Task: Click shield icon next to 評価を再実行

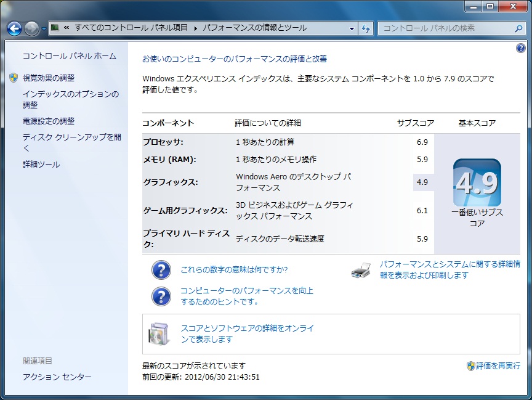Action: (471, 366)
